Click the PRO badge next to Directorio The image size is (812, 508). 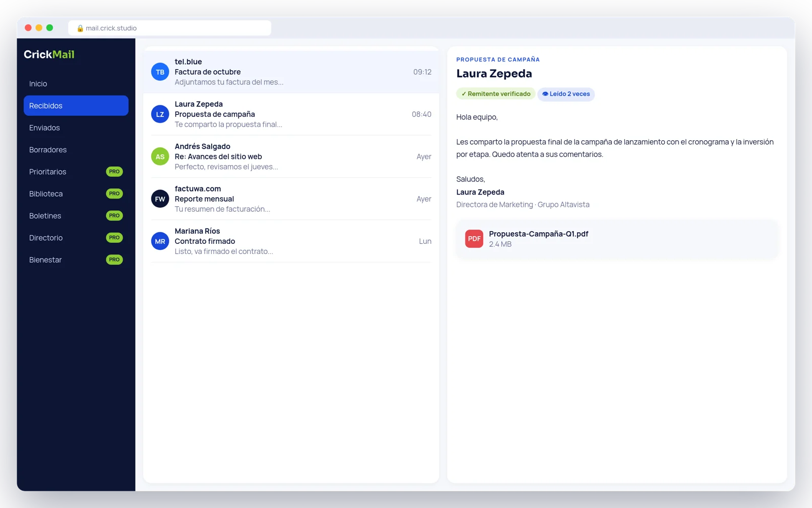114,238
